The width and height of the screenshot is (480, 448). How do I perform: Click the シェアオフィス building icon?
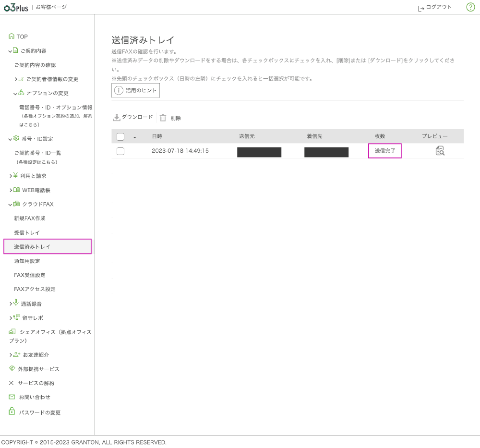pos(12,332)
